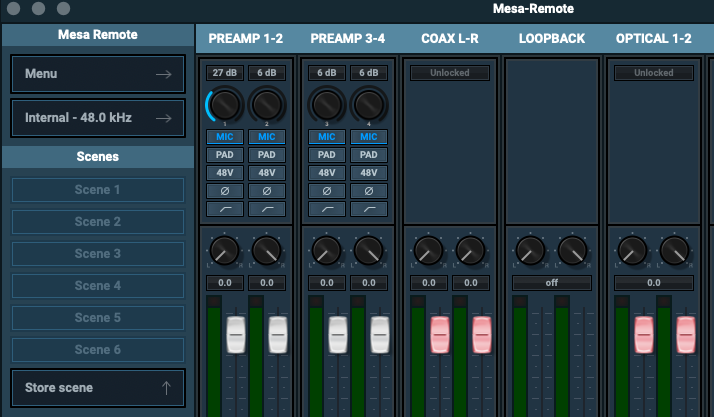Click the preamp 4 gain knob
This screenshot has width=714, height=417.
click(369, 105)
